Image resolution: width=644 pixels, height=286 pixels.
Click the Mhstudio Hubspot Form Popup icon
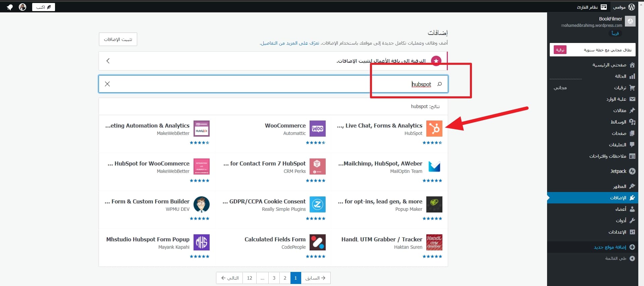click(201, 242)
